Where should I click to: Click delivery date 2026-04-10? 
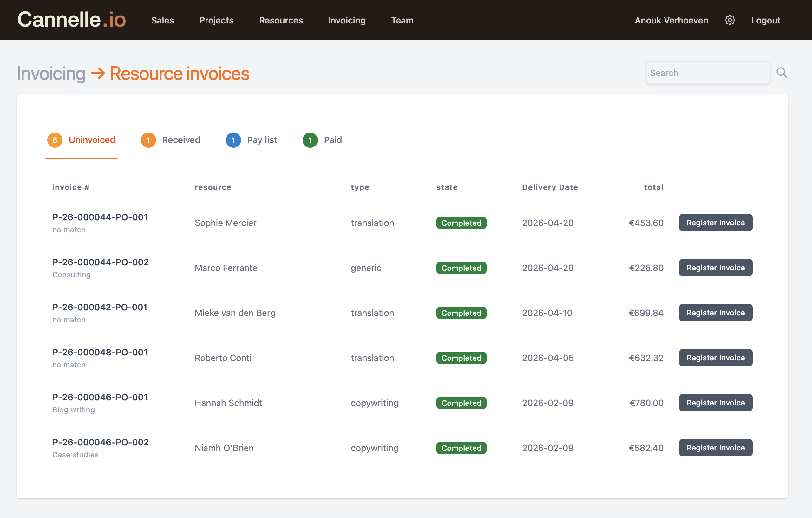pos(547,313)
